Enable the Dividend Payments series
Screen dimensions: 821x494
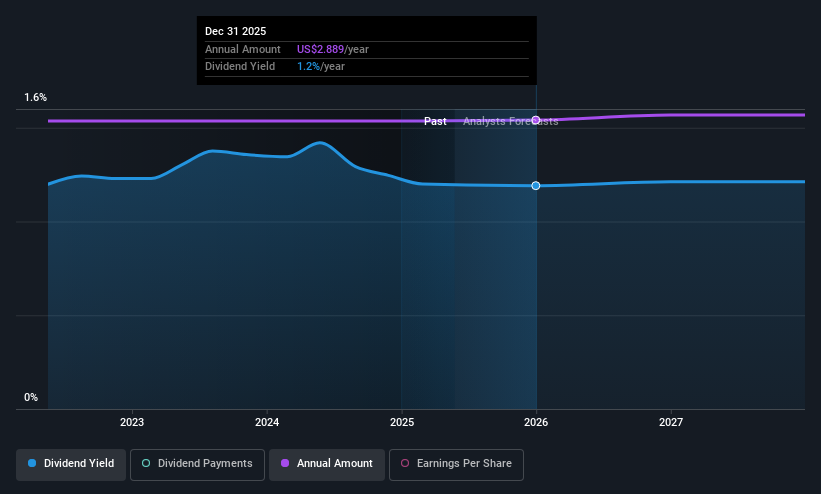pyautogui.click(x=197, y=465)
